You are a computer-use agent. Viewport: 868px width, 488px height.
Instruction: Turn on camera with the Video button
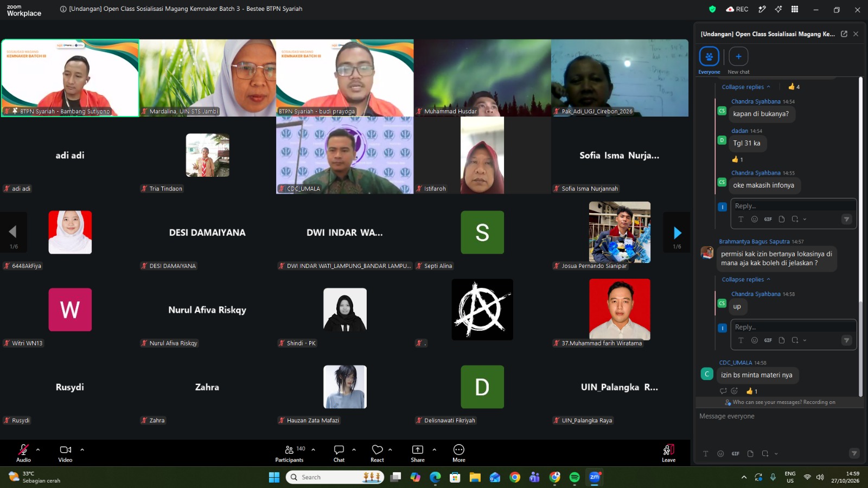point(65,453)
